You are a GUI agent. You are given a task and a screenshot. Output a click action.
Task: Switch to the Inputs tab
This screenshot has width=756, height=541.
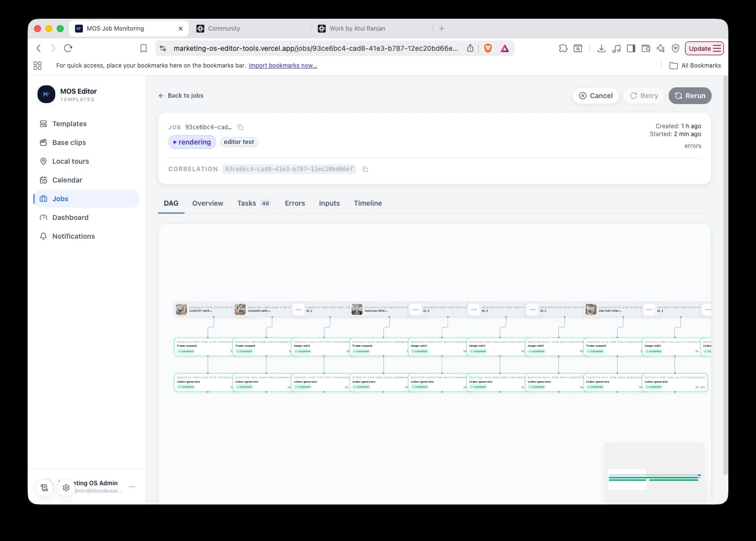329,203
